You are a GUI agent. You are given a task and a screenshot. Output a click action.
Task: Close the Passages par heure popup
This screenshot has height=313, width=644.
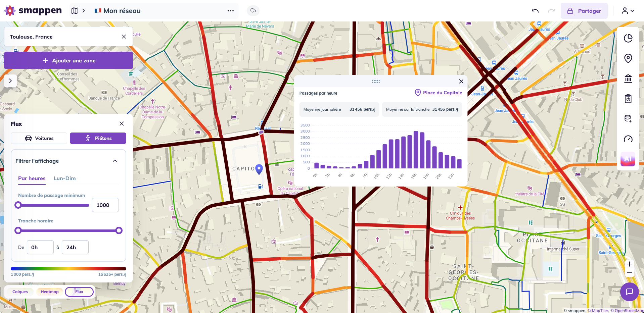click(x=461, y=81)
